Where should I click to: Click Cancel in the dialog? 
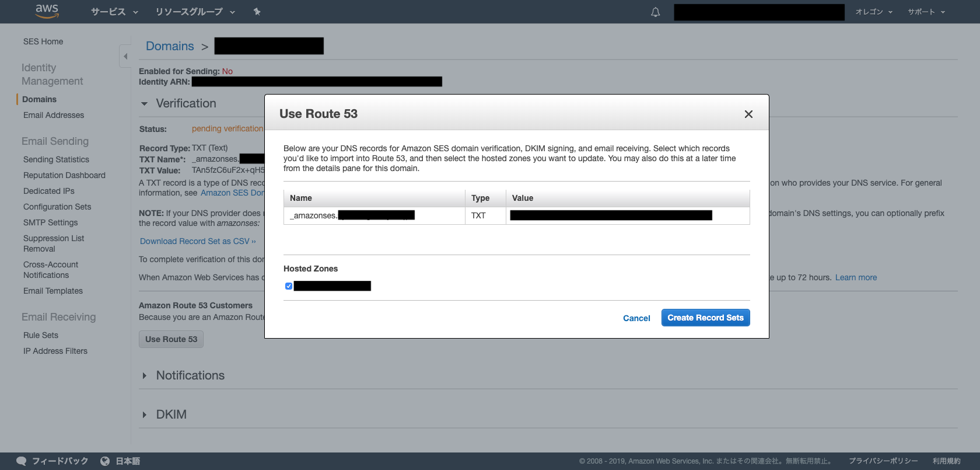pyautogui.click(x=636, y=318)
